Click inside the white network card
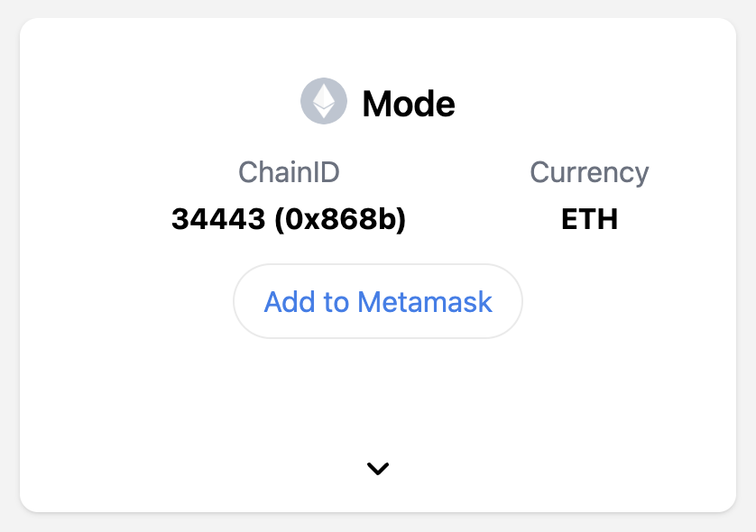Screen dimensions: 756x532 click(x=377, y=397)
